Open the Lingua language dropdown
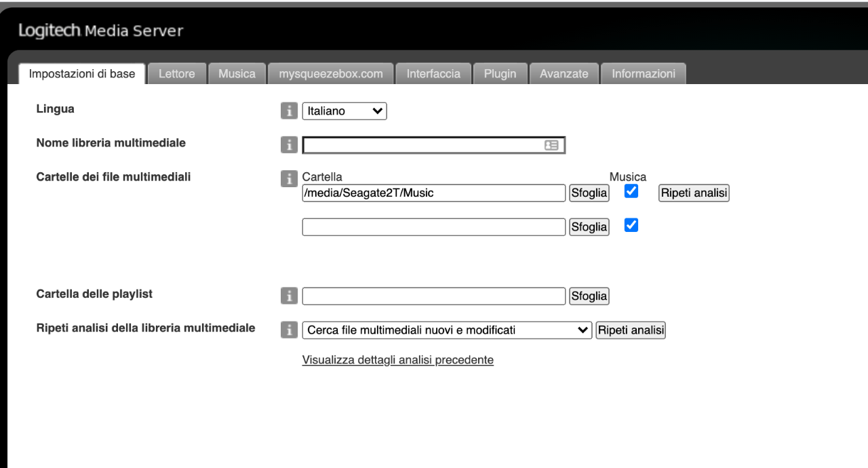Screen dimensions: 868x468 (x=344, y=111)
